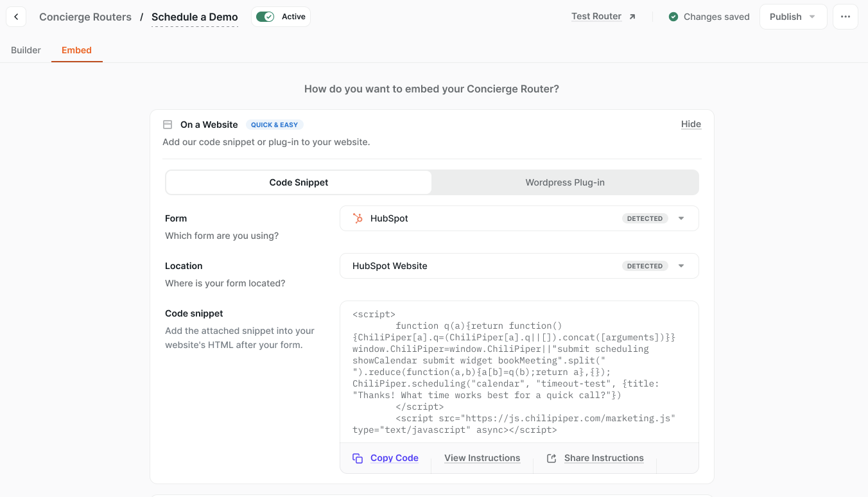Open the Form HubSpot dropdown
868x497 pixels.
pyautogui.click(x=519, y=218)
